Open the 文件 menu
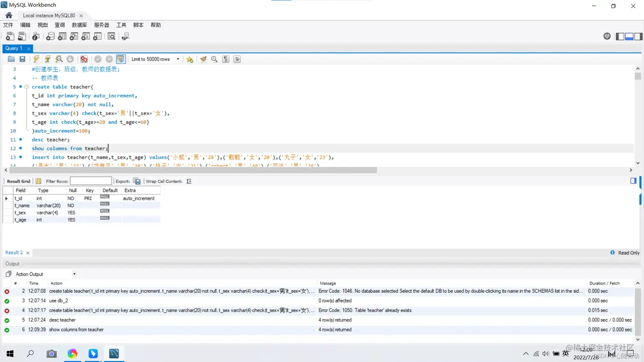 (8, 25)
